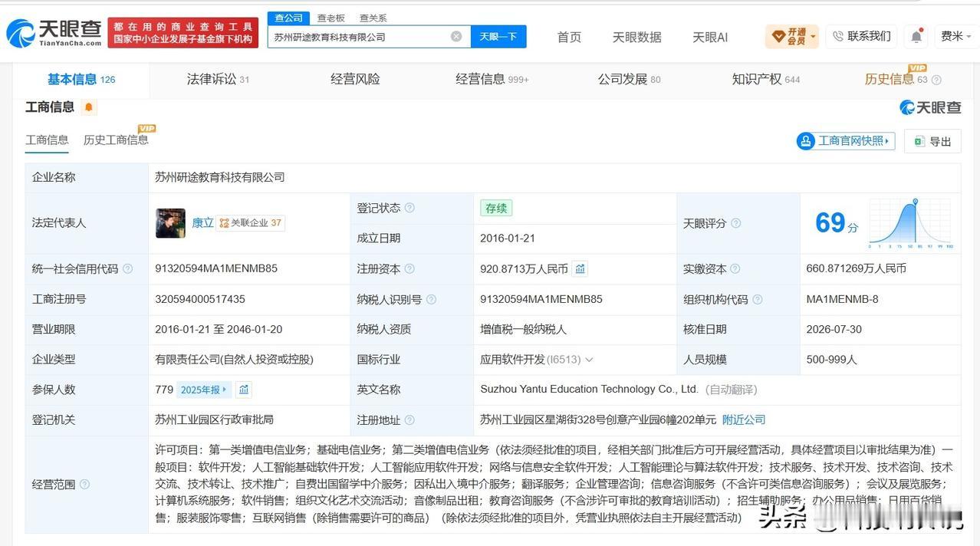Open the 法律诉讼 tab
The height and width of the screenshot is (546, 980).
point(218,79)
